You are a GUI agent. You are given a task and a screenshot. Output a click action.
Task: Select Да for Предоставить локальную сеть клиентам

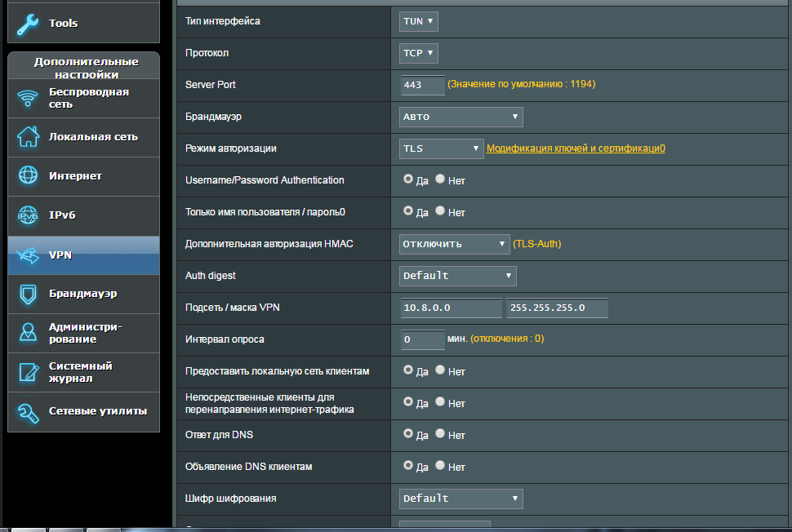point(408,370)
